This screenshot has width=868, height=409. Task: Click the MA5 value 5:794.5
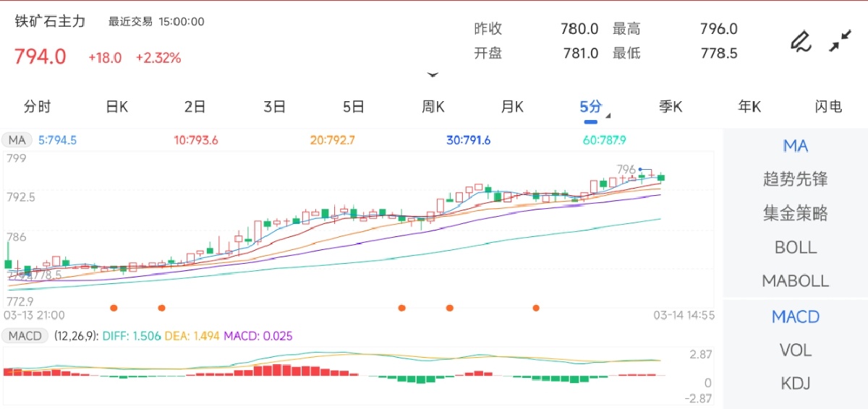coord(58,140)
